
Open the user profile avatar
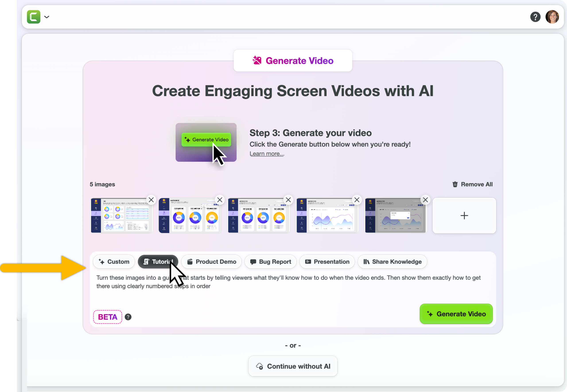(552, 17)
